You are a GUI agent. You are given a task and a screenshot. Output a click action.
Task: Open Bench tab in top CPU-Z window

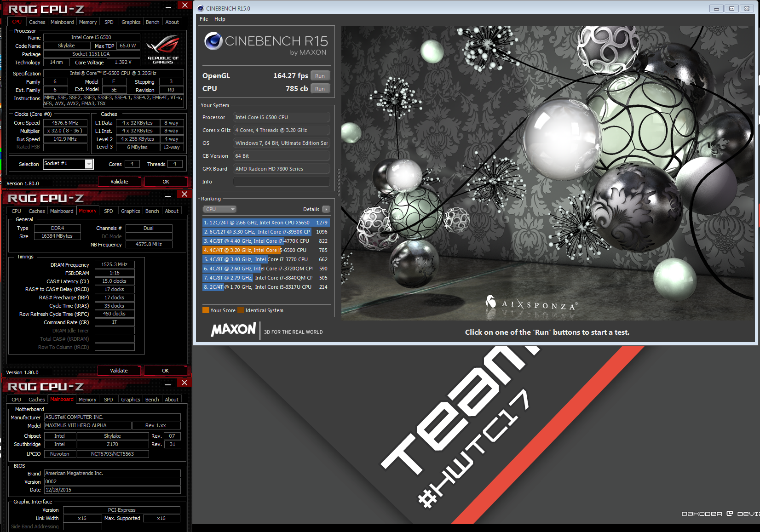pyautogui.click(x=153, y=22)
